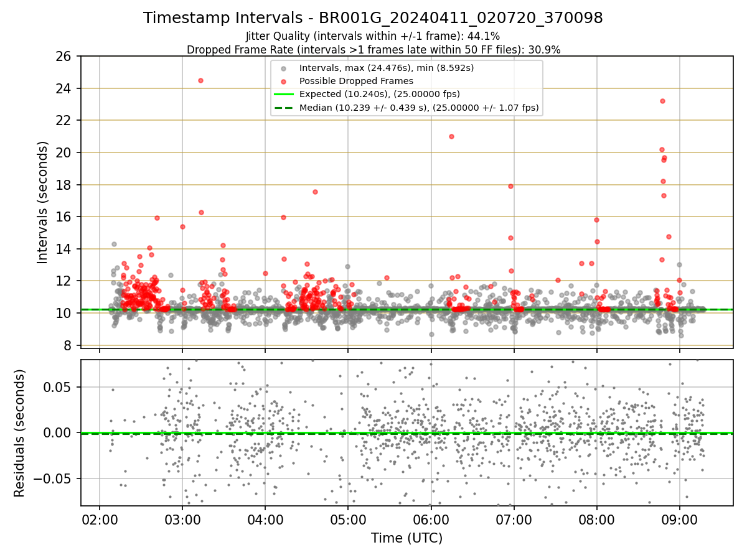Select the Jitter Quality 44.1% subtitle line
Image resolution: width=747 pixels, height=560 pixels.
pyautogui.click(x=373, y=36)
